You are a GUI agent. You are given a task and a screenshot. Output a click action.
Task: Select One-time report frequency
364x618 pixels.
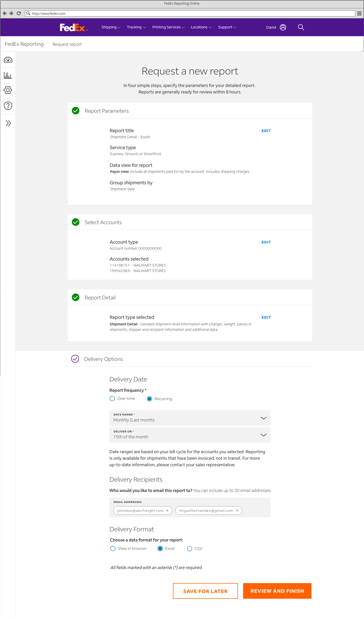click(x=112, y=399)
